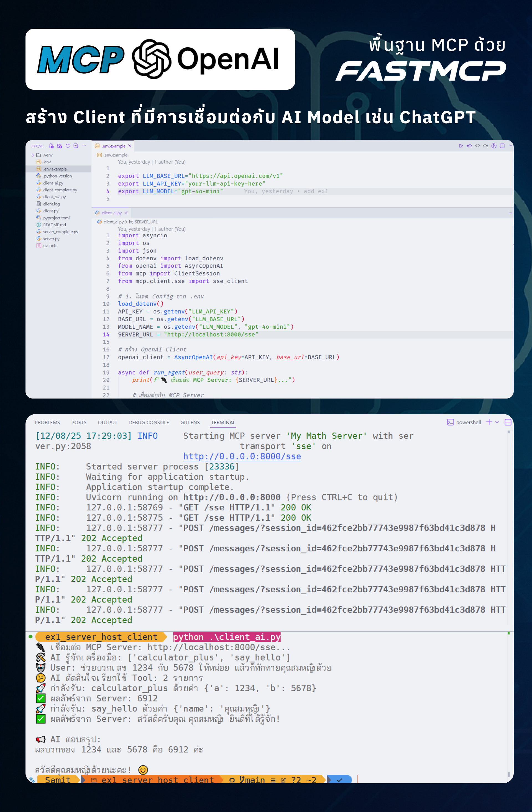Open previous revision with GitLens arrow icon
The height and width of the screenshot is (812, 532).
click(x=469, y=146)
